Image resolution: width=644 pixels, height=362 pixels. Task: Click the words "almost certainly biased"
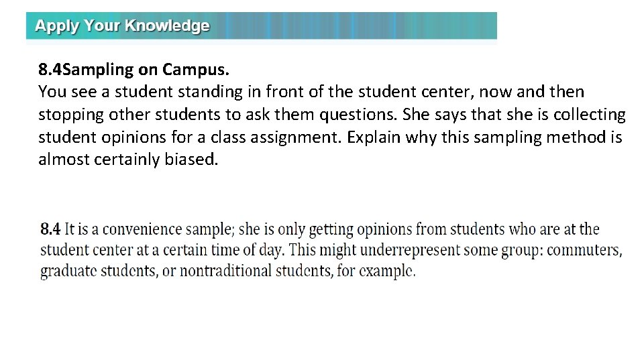point(127,161)
